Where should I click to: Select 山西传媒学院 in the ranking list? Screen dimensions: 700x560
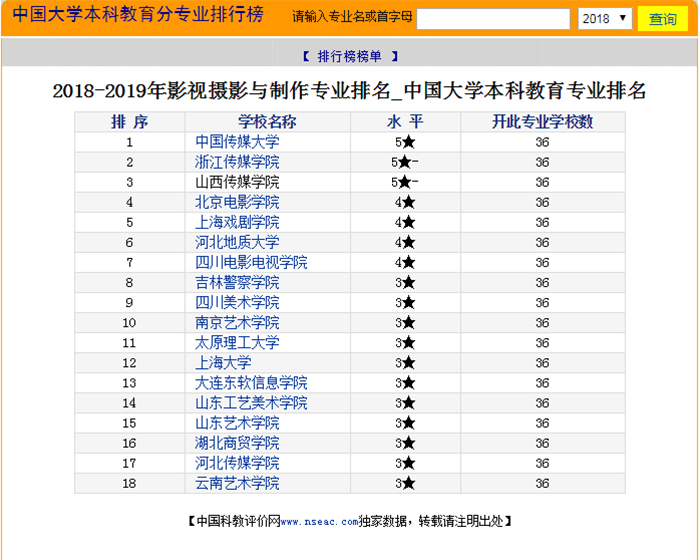[x=237, y=182]
